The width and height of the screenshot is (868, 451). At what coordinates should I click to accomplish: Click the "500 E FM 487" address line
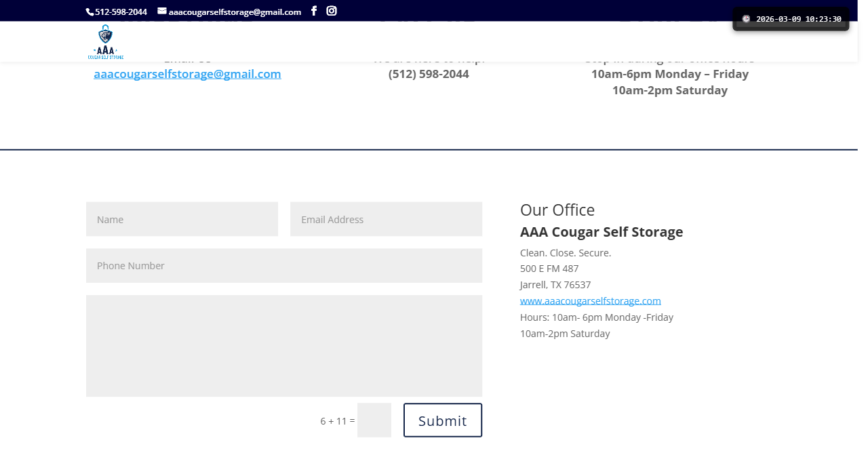tap(549, 269)
